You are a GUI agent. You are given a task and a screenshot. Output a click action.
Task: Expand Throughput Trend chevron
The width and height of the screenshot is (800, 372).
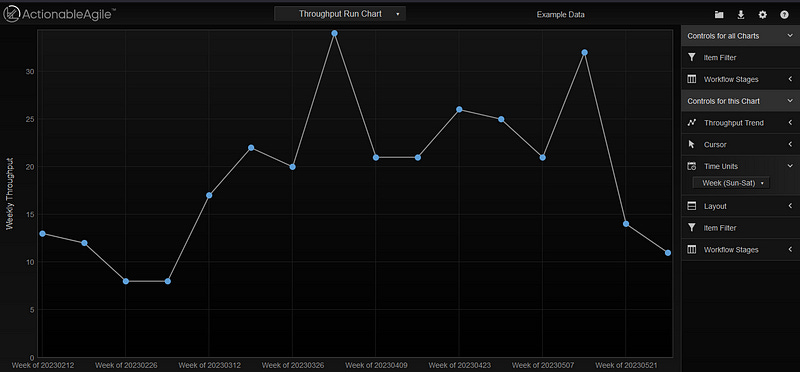790,123
